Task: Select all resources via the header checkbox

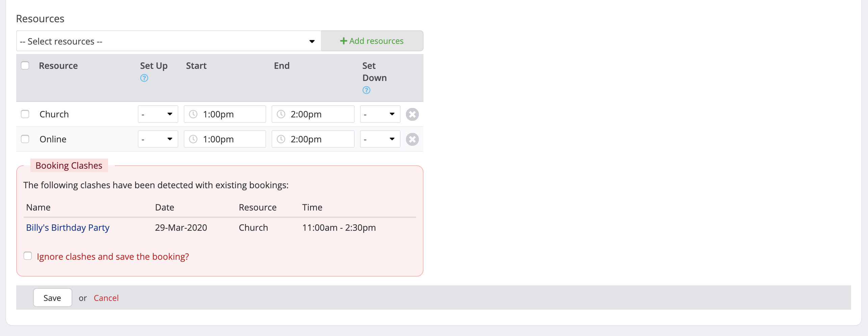Action: click(25, 65)
